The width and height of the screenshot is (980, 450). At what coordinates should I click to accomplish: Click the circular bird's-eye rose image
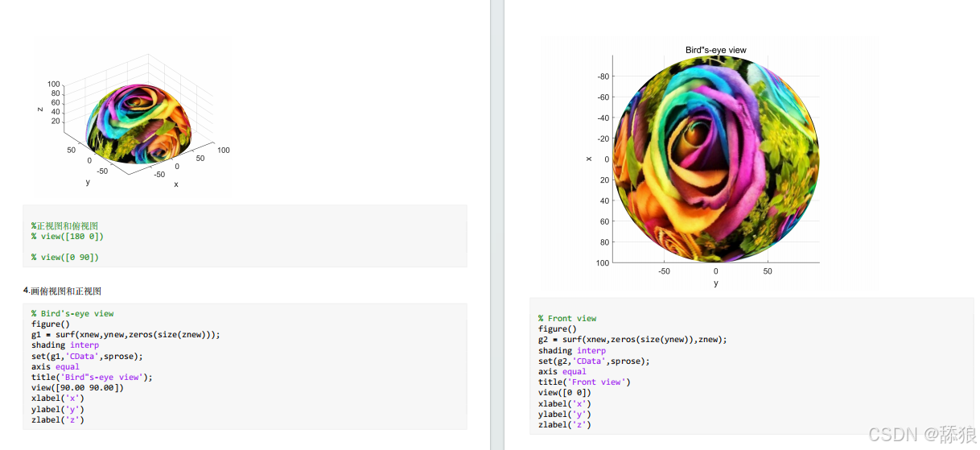click(x=716, y=159)
